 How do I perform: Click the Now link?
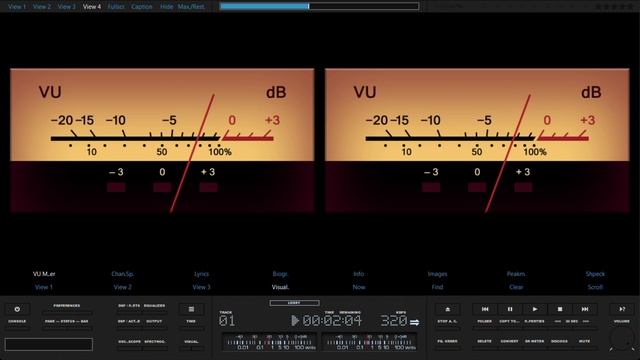(359, 287)
